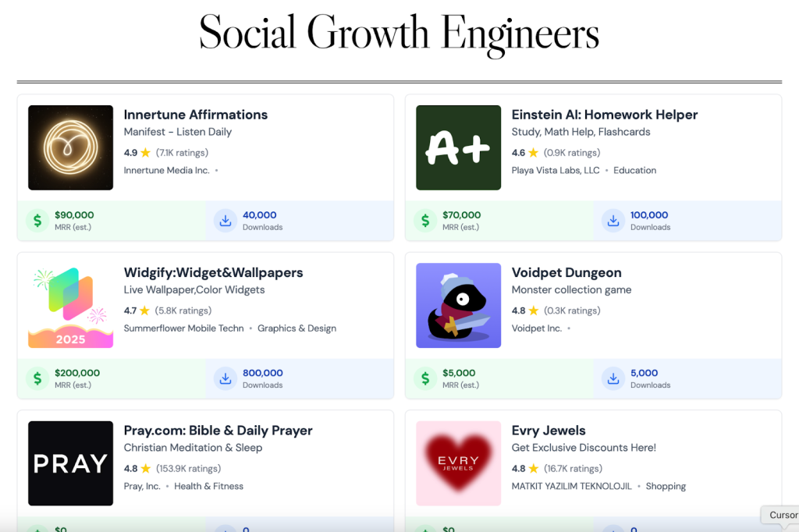Open the Widgify 2025 app icon

coord(70,305)
